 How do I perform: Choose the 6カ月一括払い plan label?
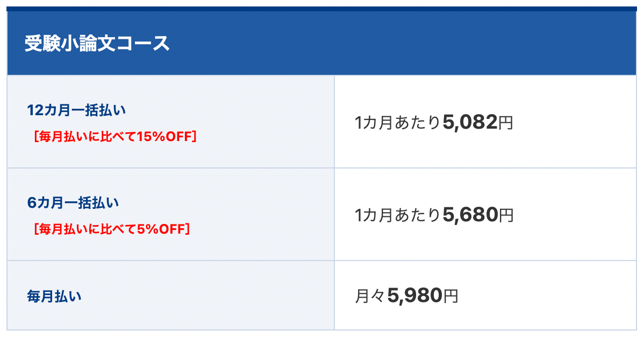(73, 203)
